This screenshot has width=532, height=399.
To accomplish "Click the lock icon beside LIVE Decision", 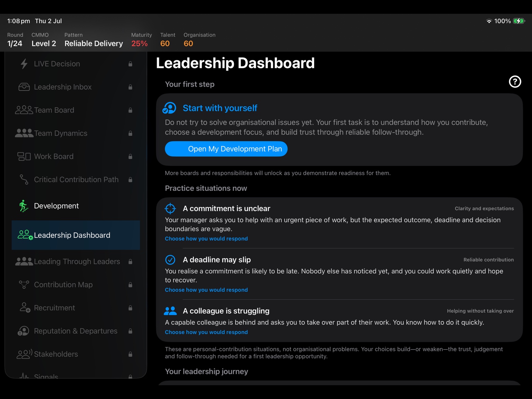I will point(130,64).
